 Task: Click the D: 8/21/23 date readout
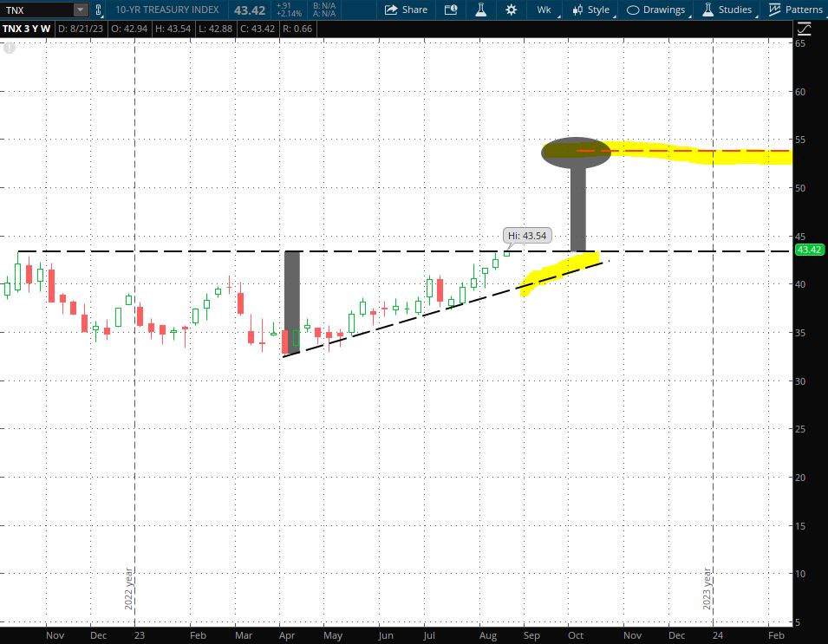(x=81, y=29)
